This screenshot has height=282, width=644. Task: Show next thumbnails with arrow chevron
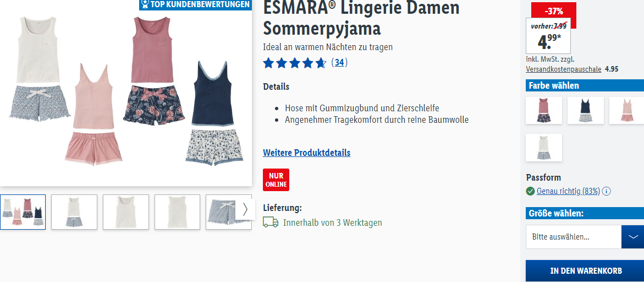point(245,210)
